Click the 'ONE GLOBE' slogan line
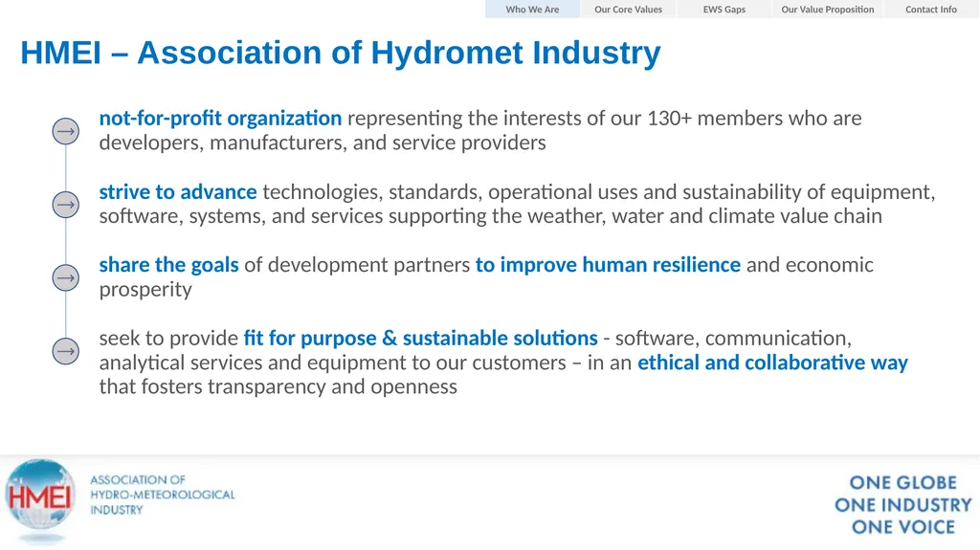Image resolution: width=980 pixels, height=550 pixels. [x=903, y=483]
